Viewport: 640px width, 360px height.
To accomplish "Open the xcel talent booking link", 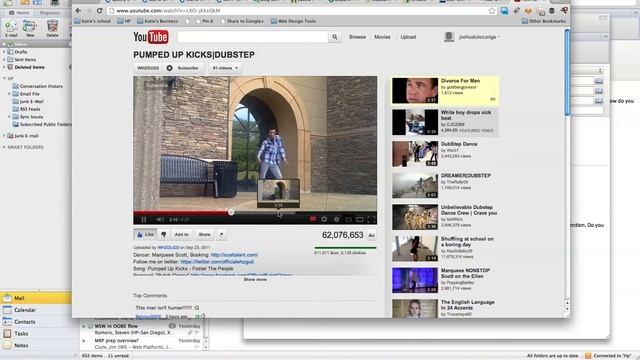I will click(234, 255).
